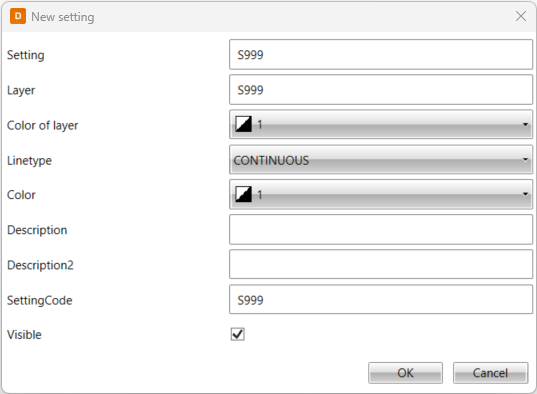
Task: Focus the Layer text field
Action: pyautogui.click(x=381, y=90)
